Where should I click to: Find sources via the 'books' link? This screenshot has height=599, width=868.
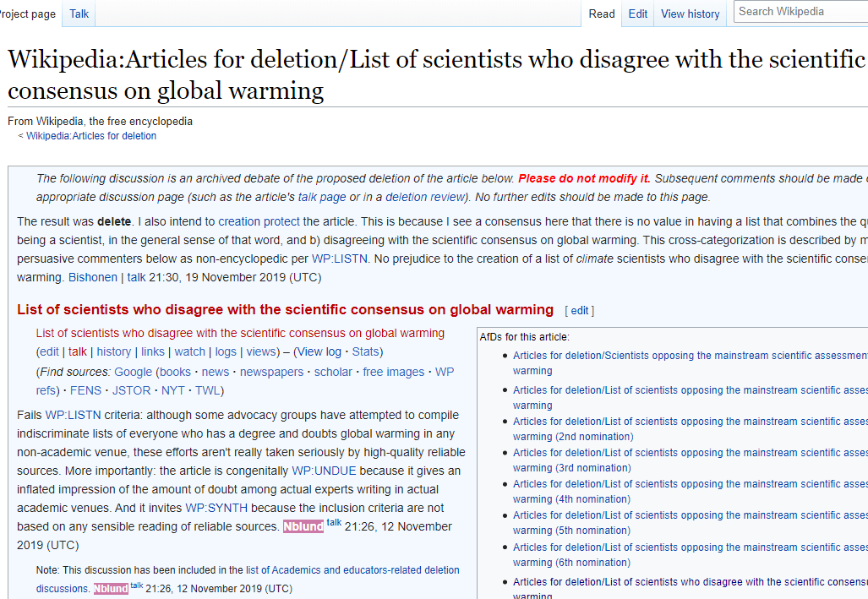(176, 372)
